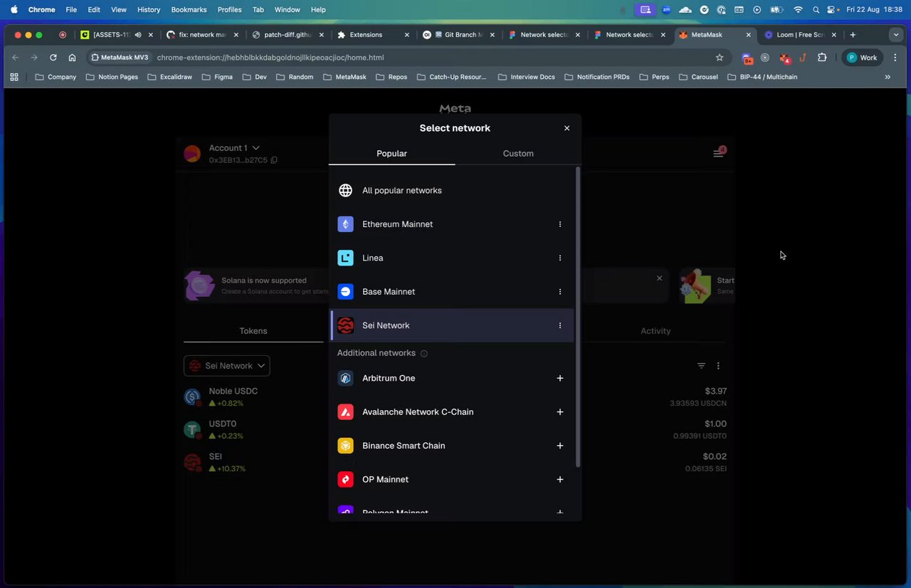Open Chrome Profiles menu

229,9
